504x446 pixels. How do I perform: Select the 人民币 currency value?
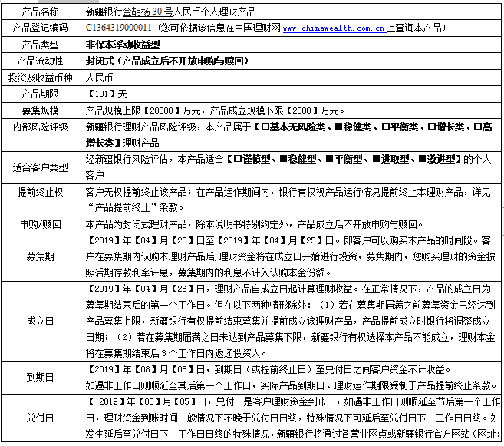[x=99, y=78]
